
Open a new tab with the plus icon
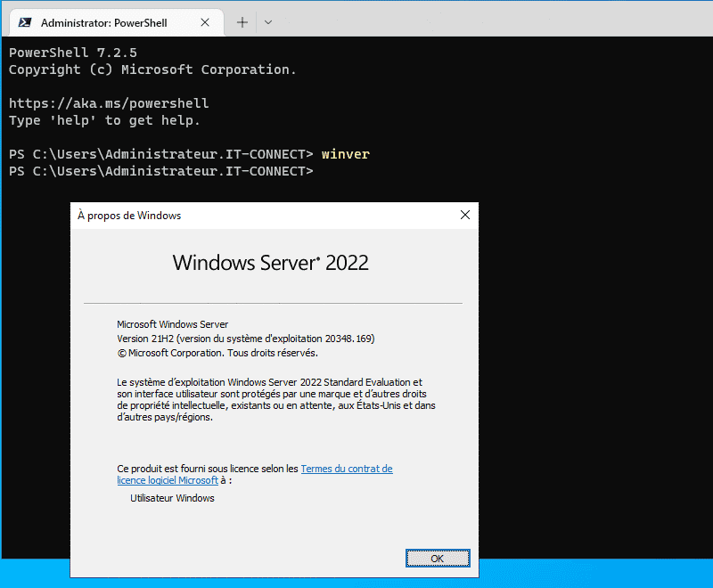click(x=242, y=21)
